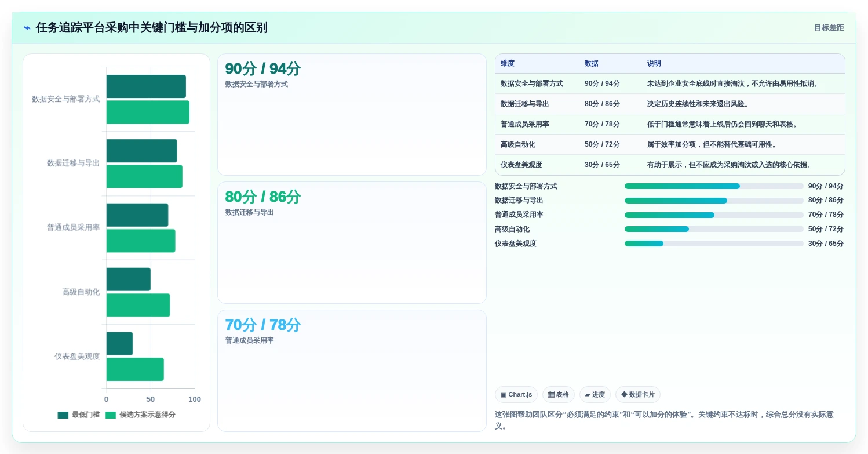868x454 pixels.
Task: Click the light green score bar for 数据迁移与导出
Action: pyautogui.click(x=144, y=176)
